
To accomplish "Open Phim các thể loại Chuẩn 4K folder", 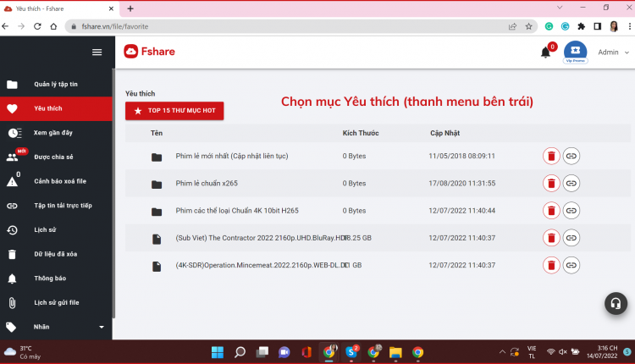I will pos(237,211).
